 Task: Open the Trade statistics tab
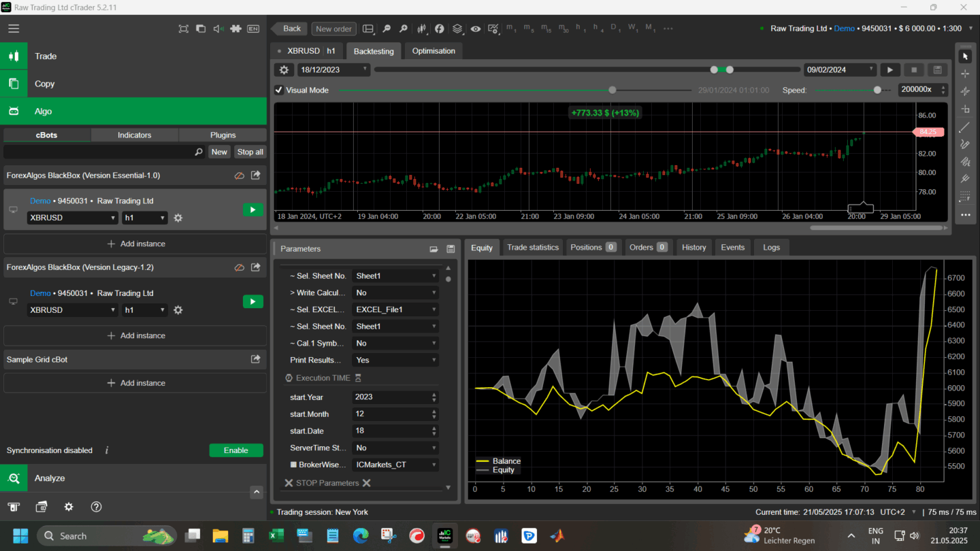(532, 248)
